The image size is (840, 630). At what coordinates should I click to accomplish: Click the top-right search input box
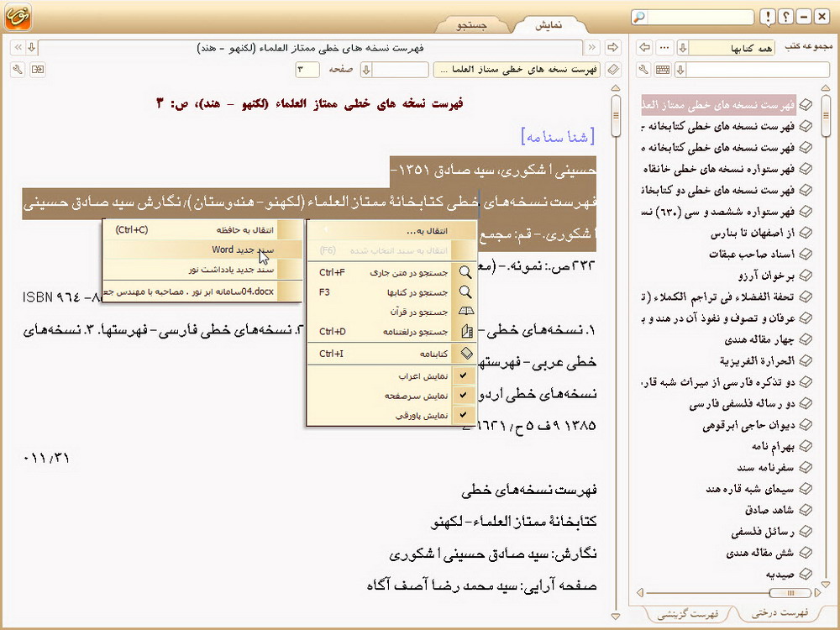[x=701, y=17]
